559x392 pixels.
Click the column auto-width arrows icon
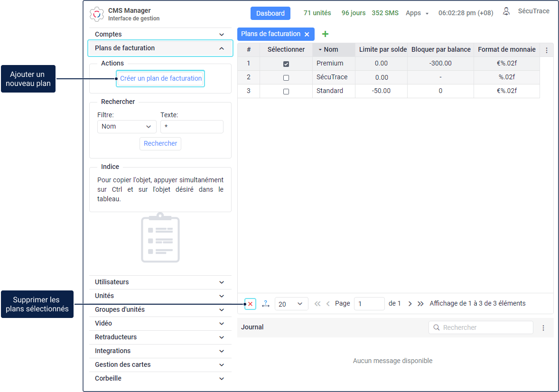point(266,304)
